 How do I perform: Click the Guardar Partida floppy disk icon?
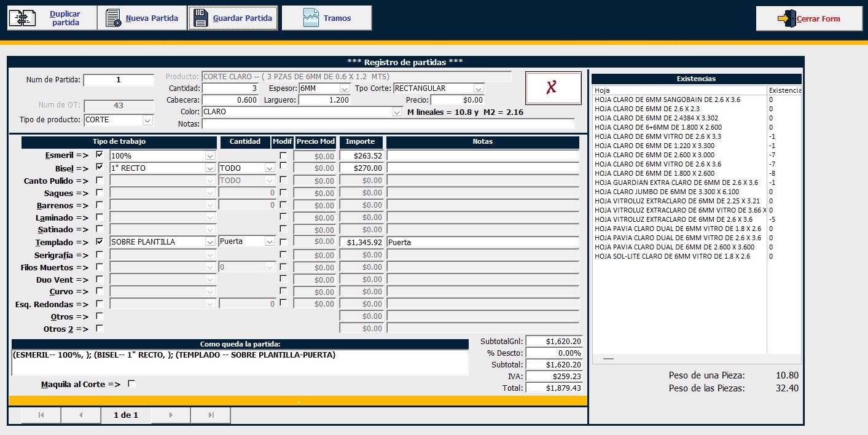[200, 18]
